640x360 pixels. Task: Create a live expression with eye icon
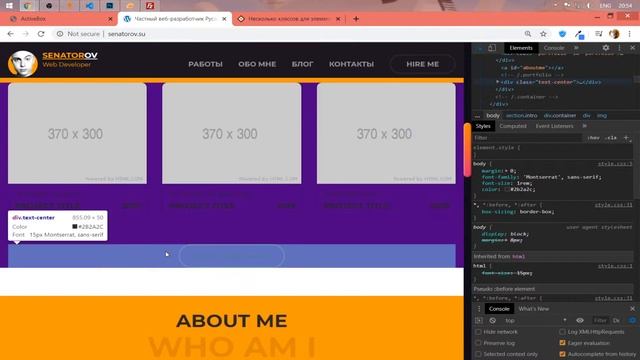pos(580,320)
